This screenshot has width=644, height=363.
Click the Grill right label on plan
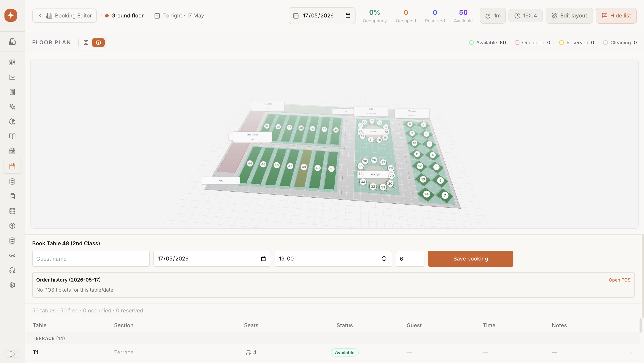click(375, 175)
